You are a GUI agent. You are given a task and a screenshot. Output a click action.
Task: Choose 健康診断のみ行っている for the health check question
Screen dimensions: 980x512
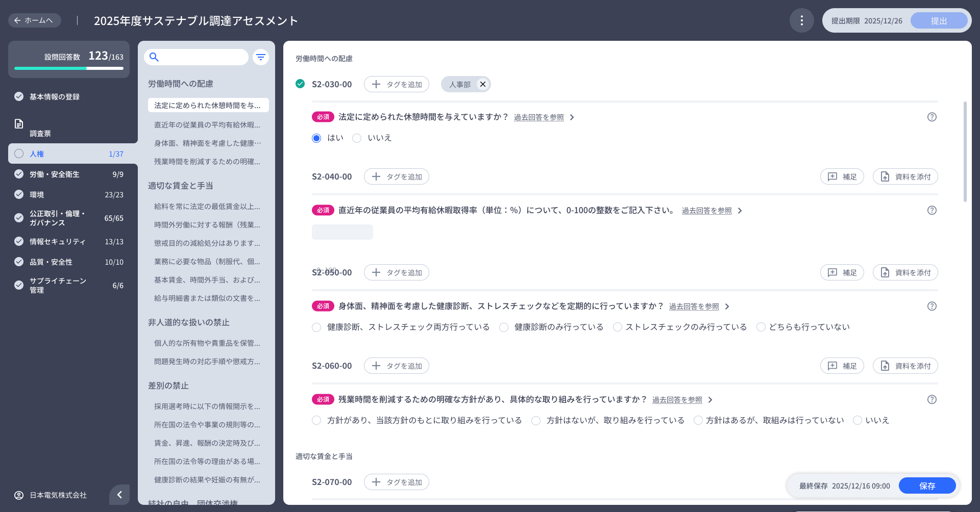[x=504, y=327]
